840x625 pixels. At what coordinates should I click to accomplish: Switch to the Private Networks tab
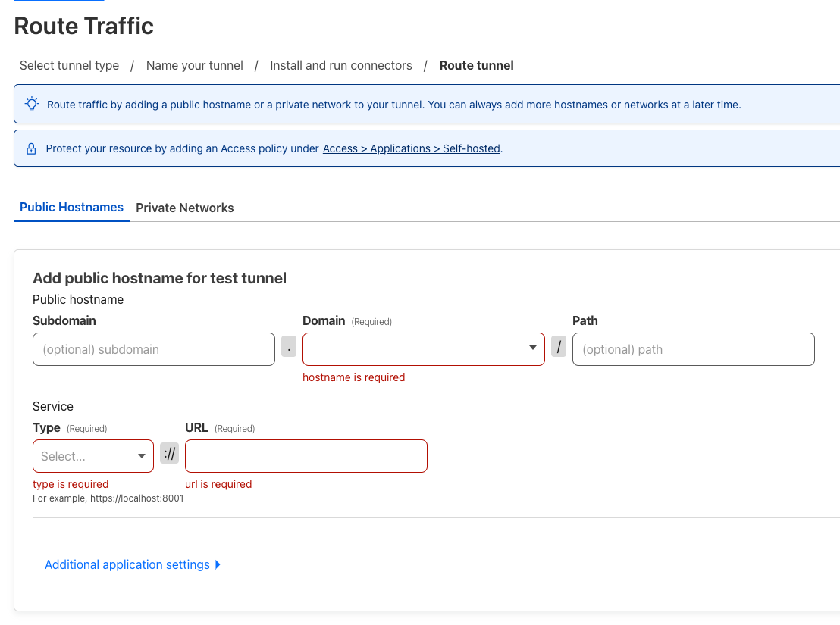[x=185, y=208]
